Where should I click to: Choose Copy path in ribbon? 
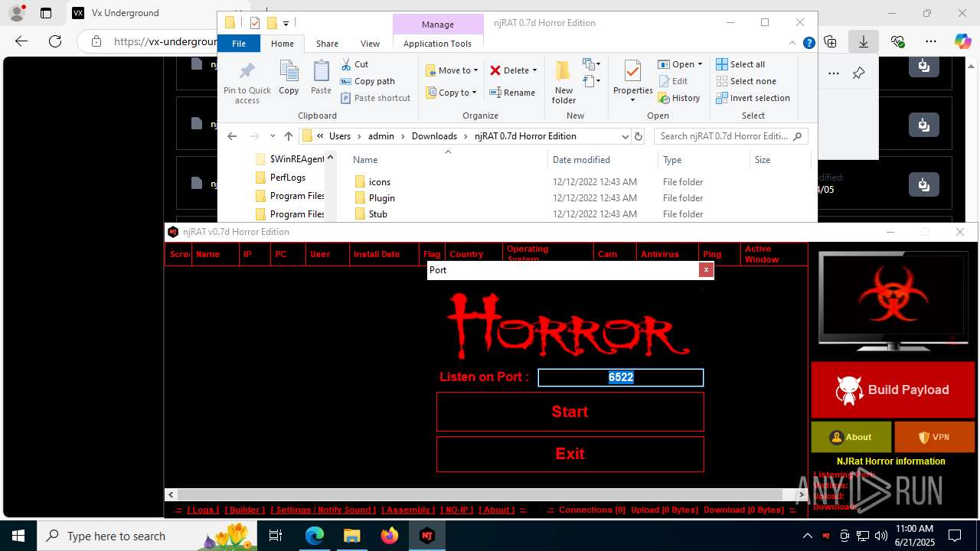click(367, 81)
